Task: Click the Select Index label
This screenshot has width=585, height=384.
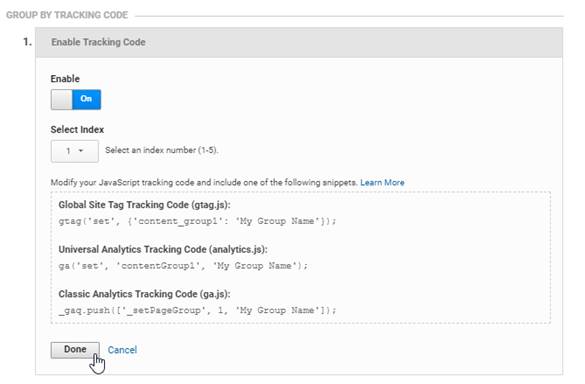Action: [77, 129]
